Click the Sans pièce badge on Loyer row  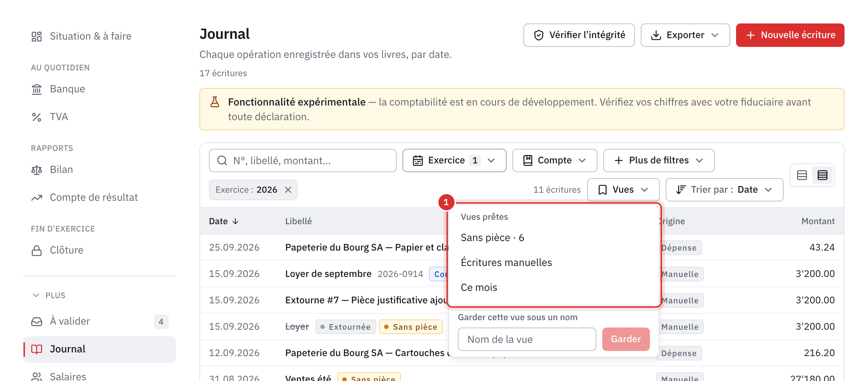pos(411,327)
